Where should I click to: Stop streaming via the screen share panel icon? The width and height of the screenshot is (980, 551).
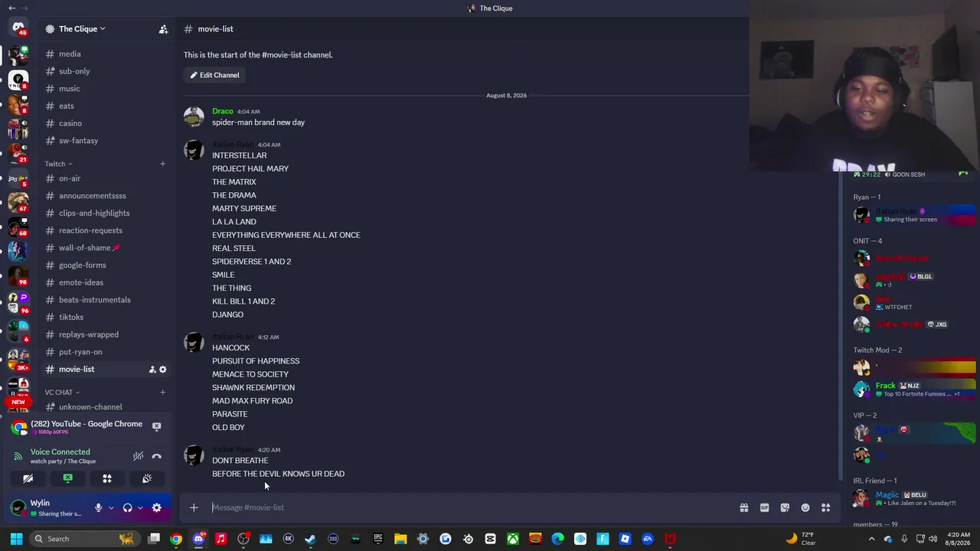pyautogui.click(x=156, y=426)
